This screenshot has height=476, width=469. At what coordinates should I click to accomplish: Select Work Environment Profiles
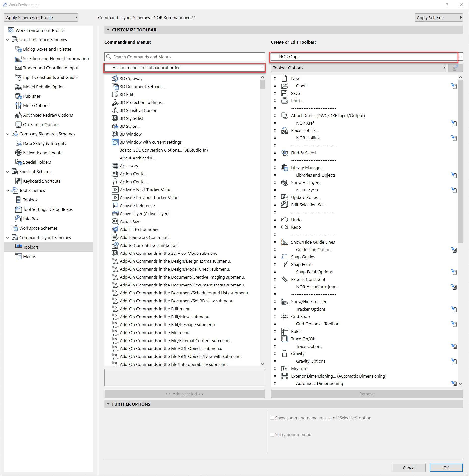click(x=40, y=30)
